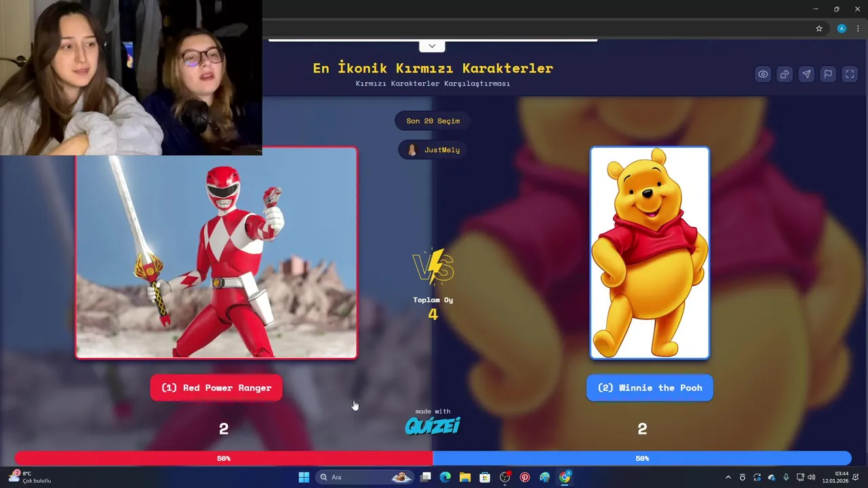
Task: Switch to OBS Studio on taskbar
Action: point(505,477)
